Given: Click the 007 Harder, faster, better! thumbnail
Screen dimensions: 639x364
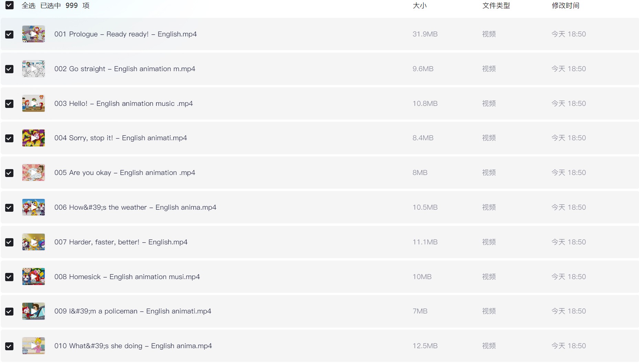Looking at the screenshot, I should click(x=33, y=242).
